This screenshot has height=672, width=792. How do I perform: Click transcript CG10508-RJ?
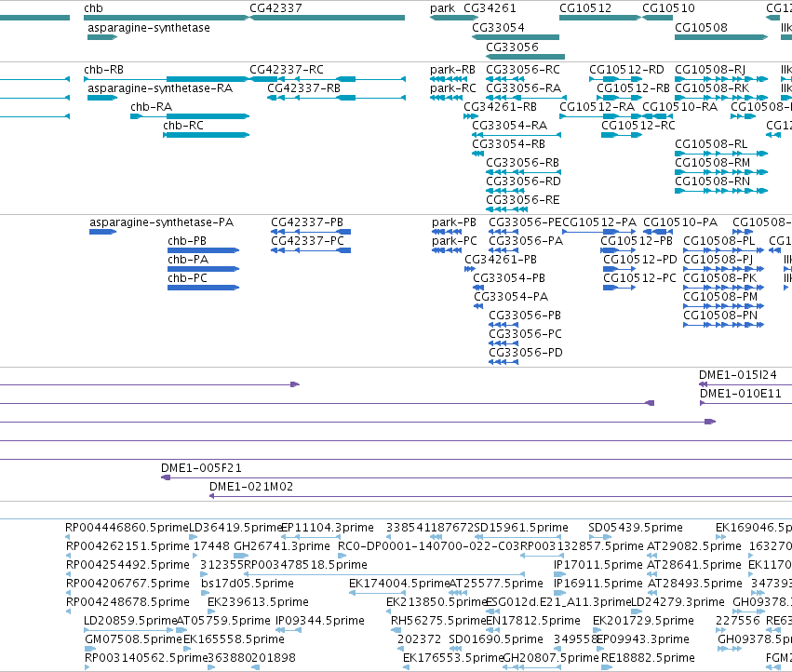tap(710, 70)
